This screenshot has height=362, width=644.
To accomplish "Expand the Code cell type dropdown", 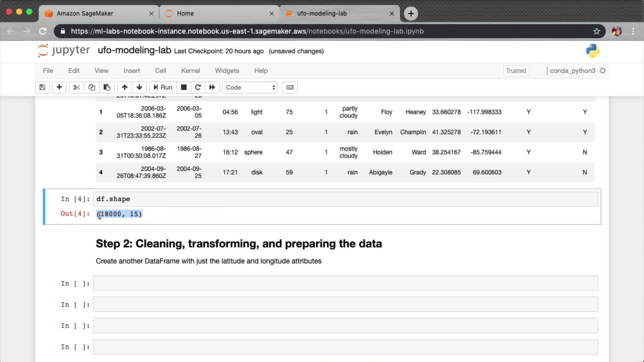I will 250,87.
